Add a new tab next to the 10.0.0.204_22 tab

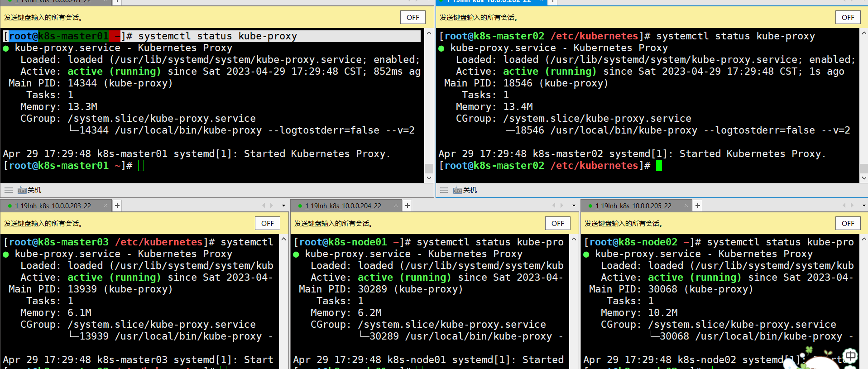pyautogui.click(x=408, y=206)
